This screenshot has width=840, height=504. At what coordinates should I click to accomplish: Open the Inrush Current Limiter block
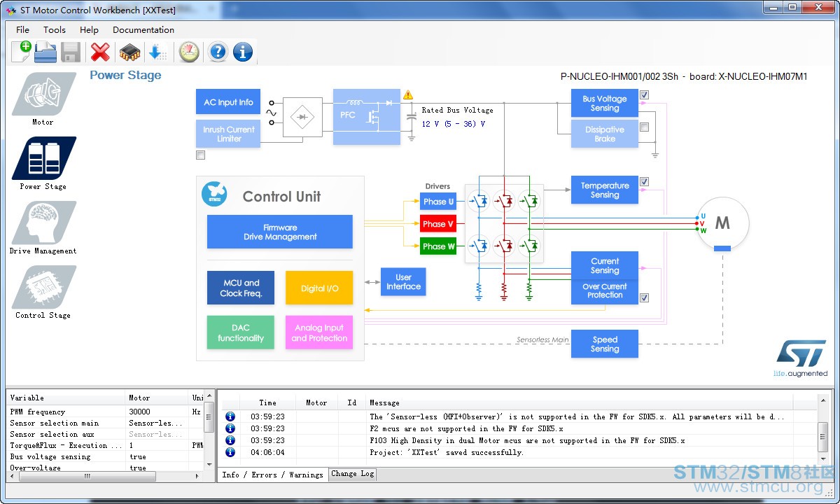(228, 134)
